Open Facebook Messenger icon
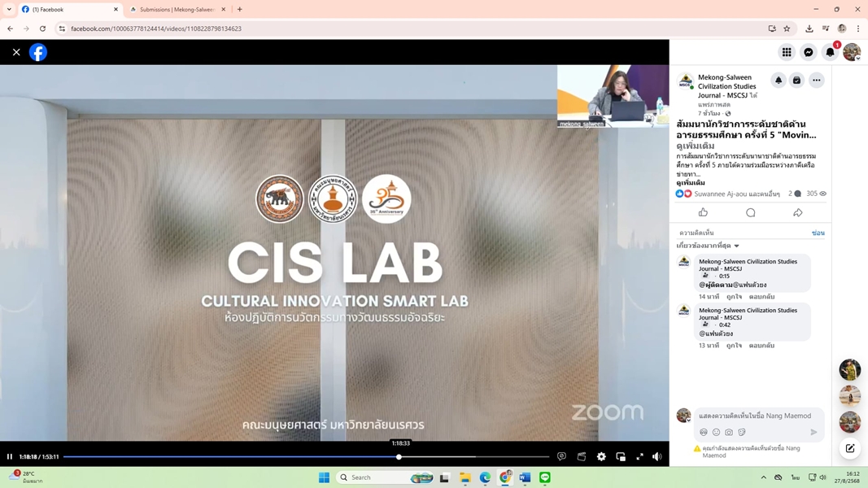Image resolution: width=868 pixels, height=488 pixels. pyautogui.click(x=808, y=52)
